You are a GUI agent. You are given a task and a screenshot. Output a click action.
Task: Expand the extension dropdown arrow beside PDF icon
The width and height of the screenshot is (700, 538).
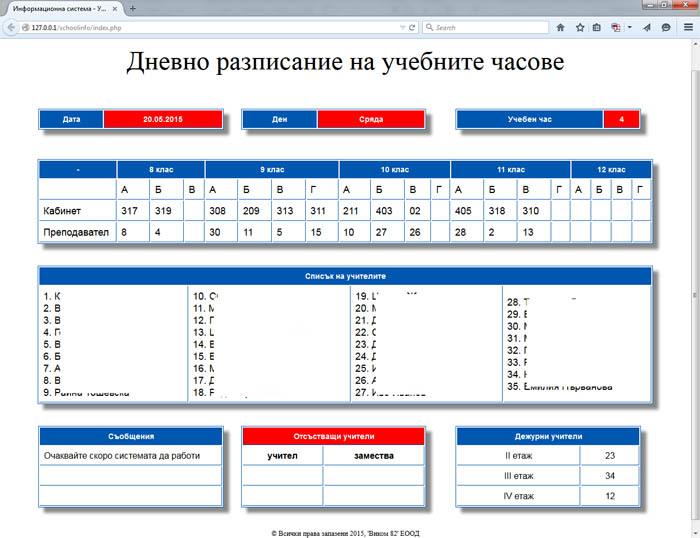pos(629,28)
